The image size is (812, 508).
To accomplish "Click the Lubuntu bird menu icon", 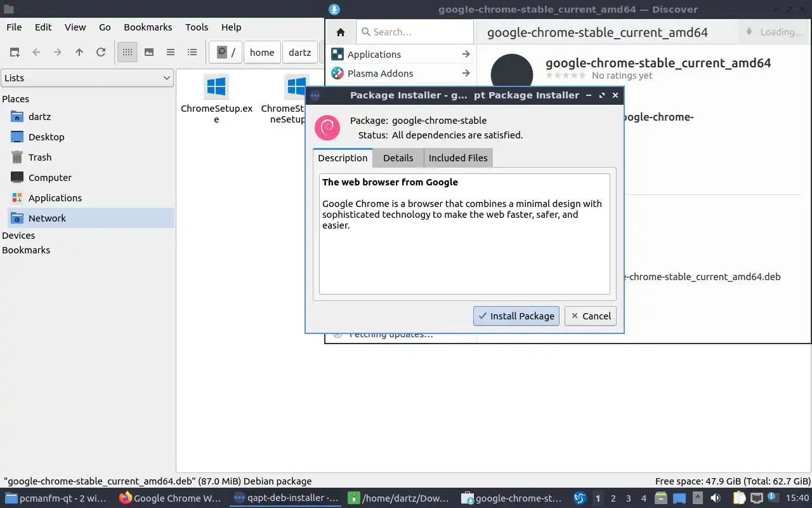I will click(x=580, y=498).
